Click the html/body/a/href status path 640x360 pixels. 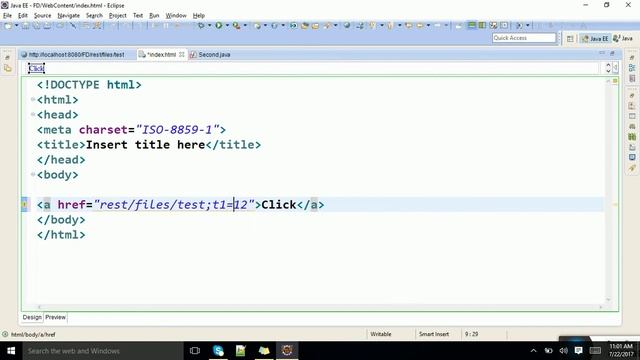(x=33, y=334)
